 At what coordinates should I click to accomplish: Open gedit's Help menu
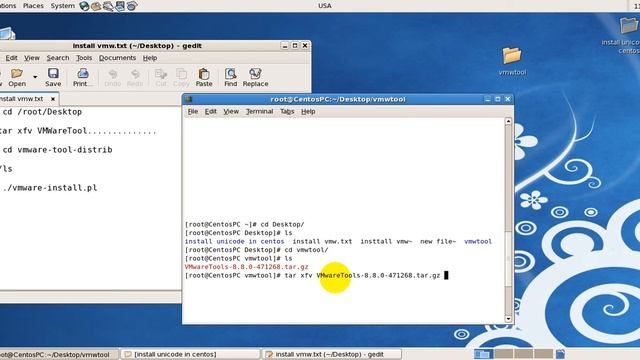(x=150, y=58)
